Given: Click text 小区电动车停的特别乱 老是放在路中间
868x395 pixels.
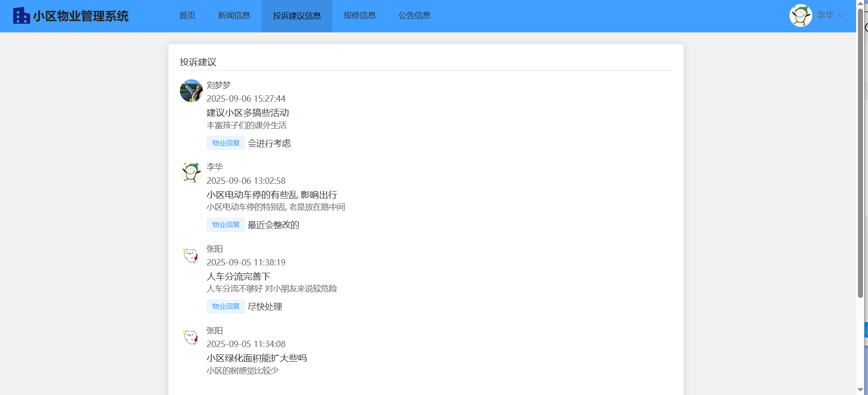Looking at the screenshot, I should click(x=276, y=207).
